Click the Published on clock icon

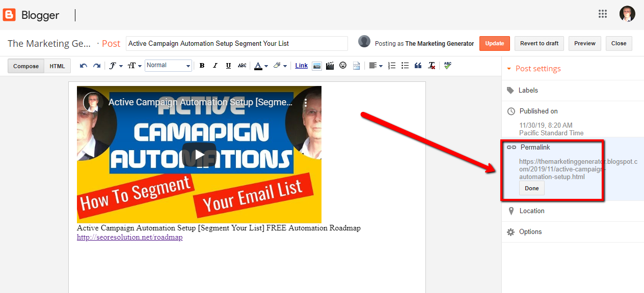pos(511,111)
